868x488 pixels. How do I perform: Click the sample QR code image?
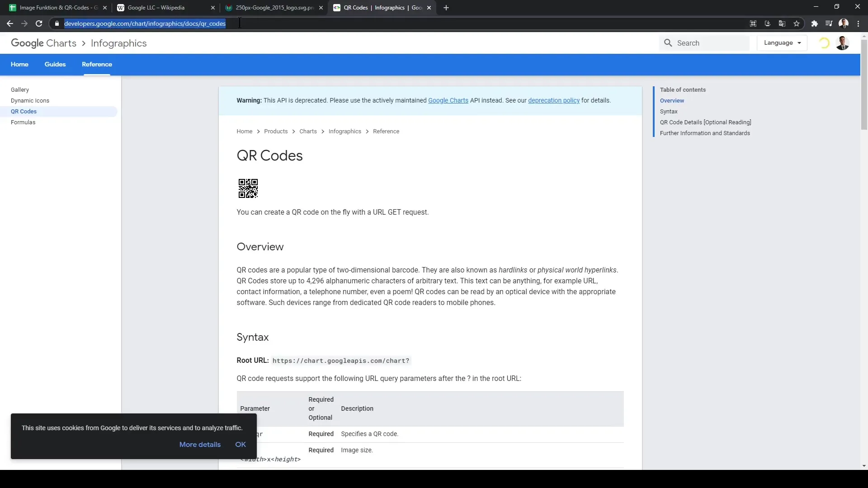point(248,188)
